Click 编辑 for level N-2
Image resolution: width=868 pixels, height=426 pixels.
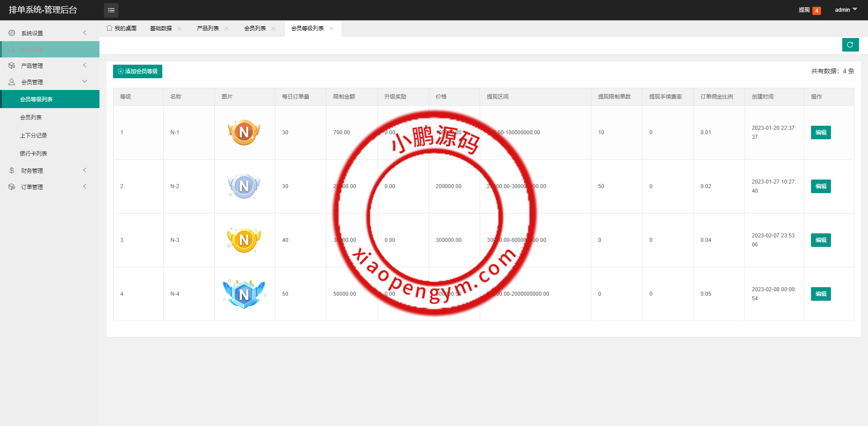(821, 186)
